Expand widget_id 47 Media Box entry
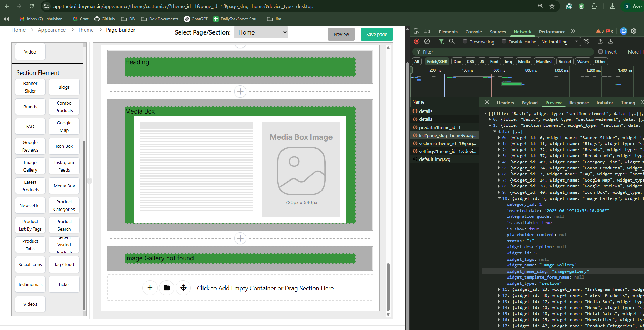Screen dimensions: 644x330 tap(499, 302)
